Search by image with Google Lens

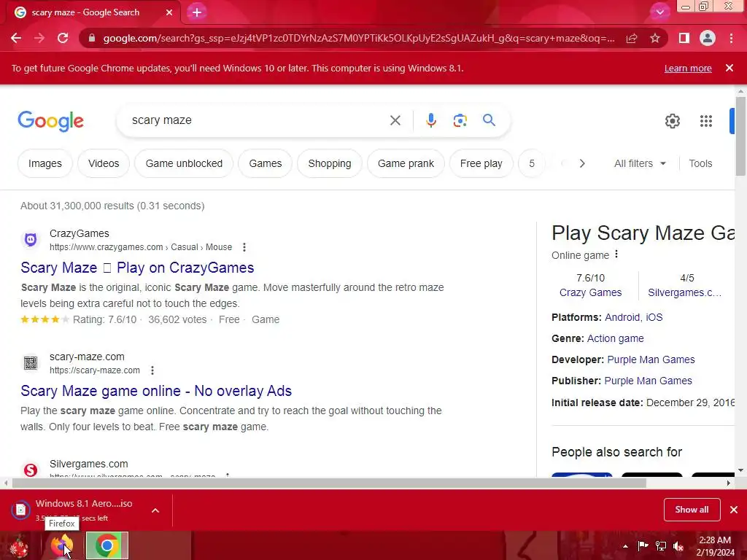pyautogui.click(x=460, y=120)
